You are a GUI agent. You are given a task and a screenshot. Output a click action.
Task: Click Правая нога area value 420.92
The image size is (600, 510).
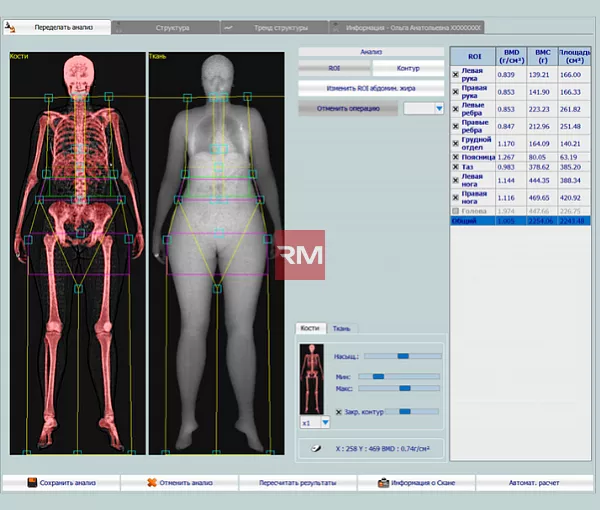click(x=570, y=198)
